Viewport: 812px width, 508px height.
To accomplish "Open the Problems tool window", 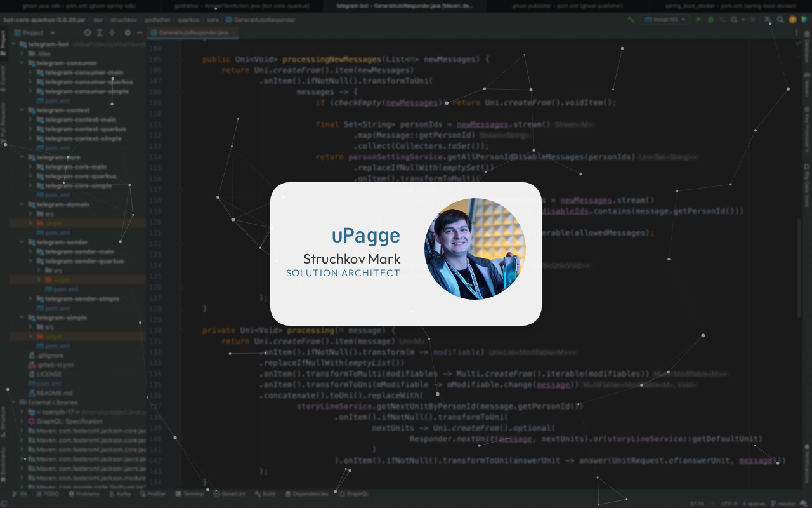I will [84, 493].
